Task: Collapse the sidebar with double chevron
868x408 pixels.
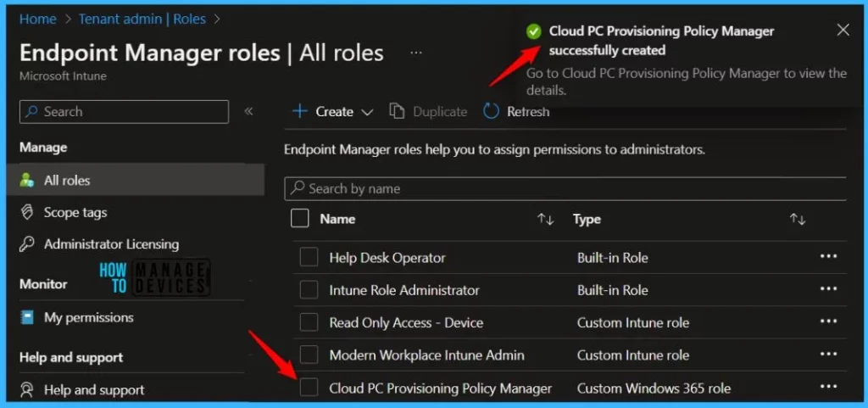Action: tap(248, 111)
